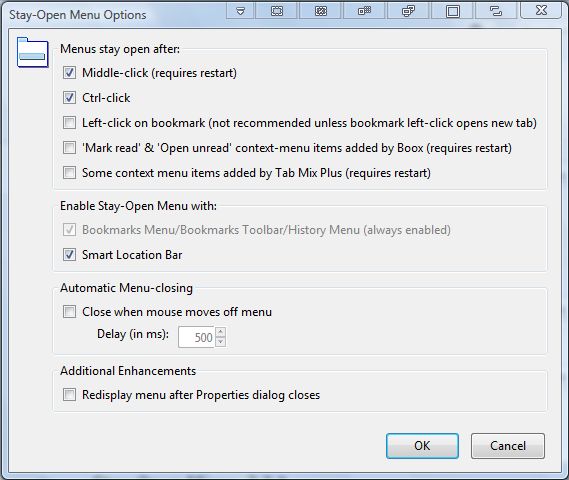Increase the delay with the up spinner arrow
569x480 pixels.
[220, 332]
